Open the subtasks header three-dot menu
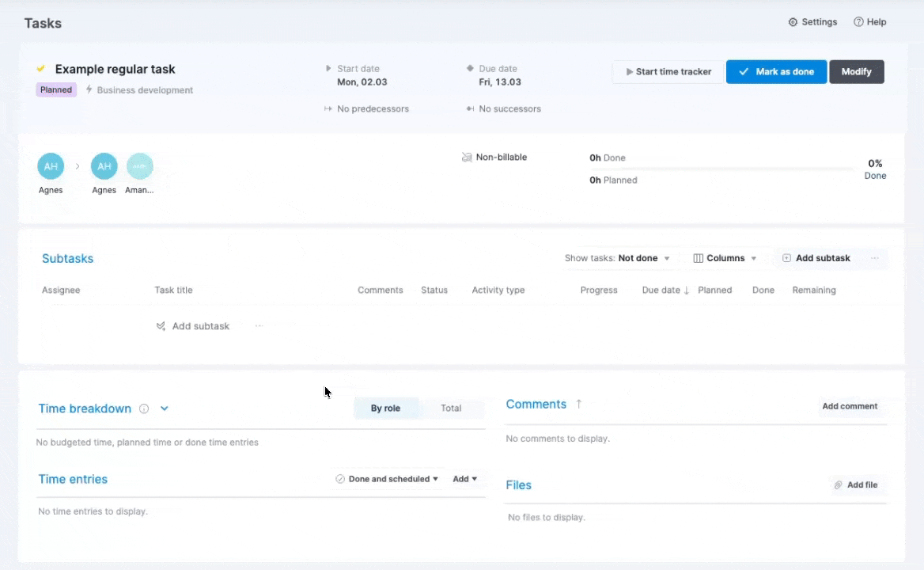This screenshot has width=924, height=570. click(x=875, y=258)
